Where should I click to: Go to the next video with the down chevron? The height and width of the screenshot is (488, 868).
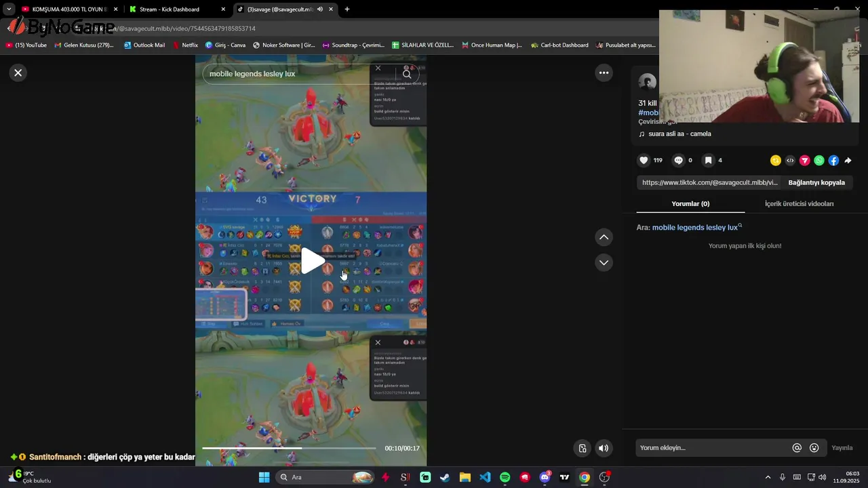[x=604, y=262]
